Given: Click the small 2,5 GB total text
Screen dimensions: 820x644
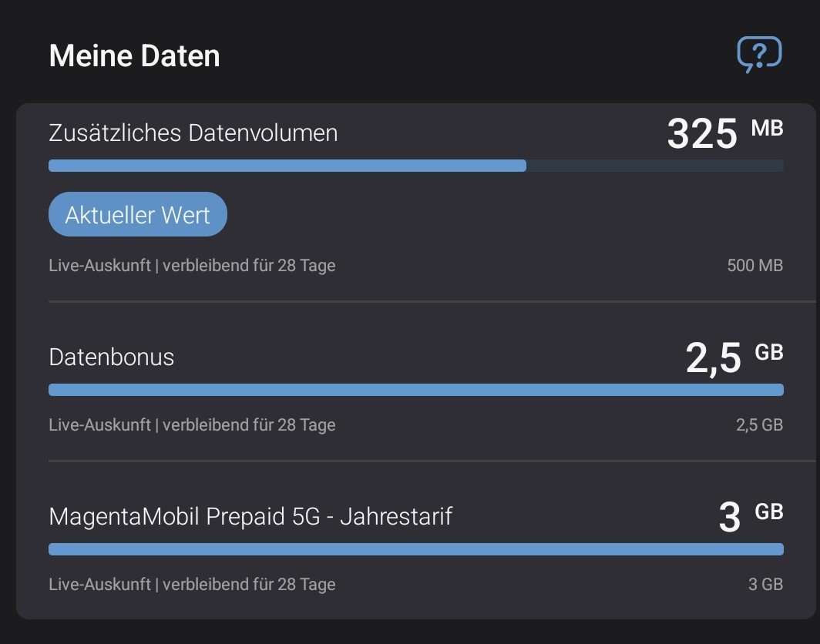Looking at the screenshot, I should (759, 424).
